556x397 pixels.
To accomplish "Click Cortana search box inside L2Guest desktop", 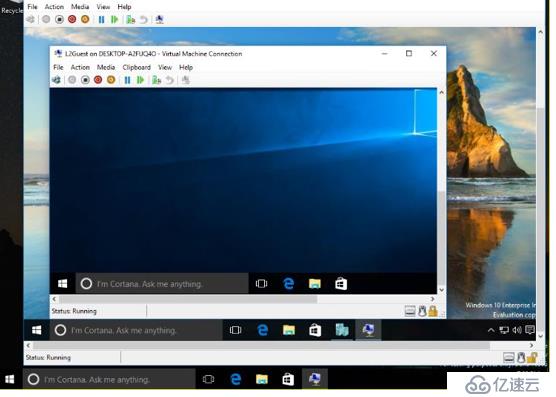I will pos(162,284).
